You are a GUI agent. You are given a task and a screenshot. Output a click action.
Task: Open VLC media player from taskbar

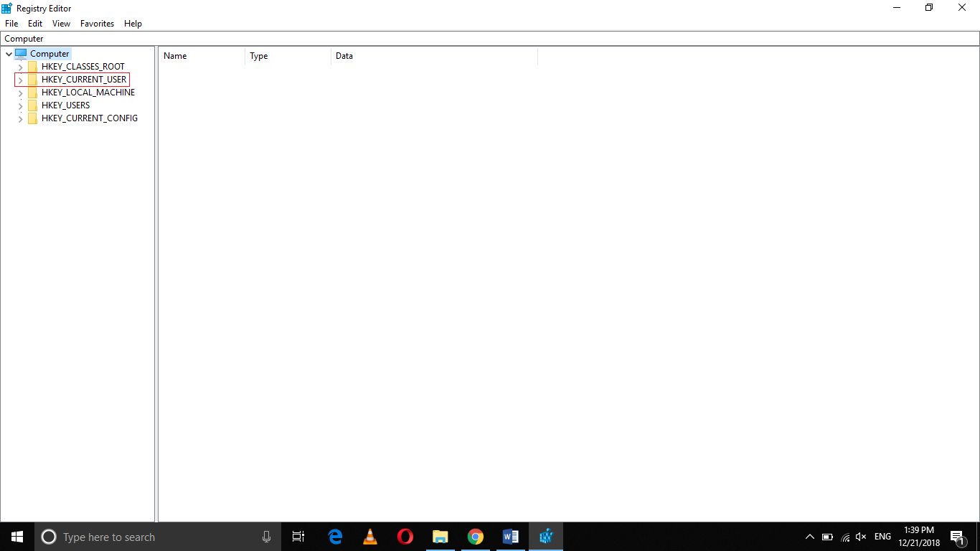point(369,536)
